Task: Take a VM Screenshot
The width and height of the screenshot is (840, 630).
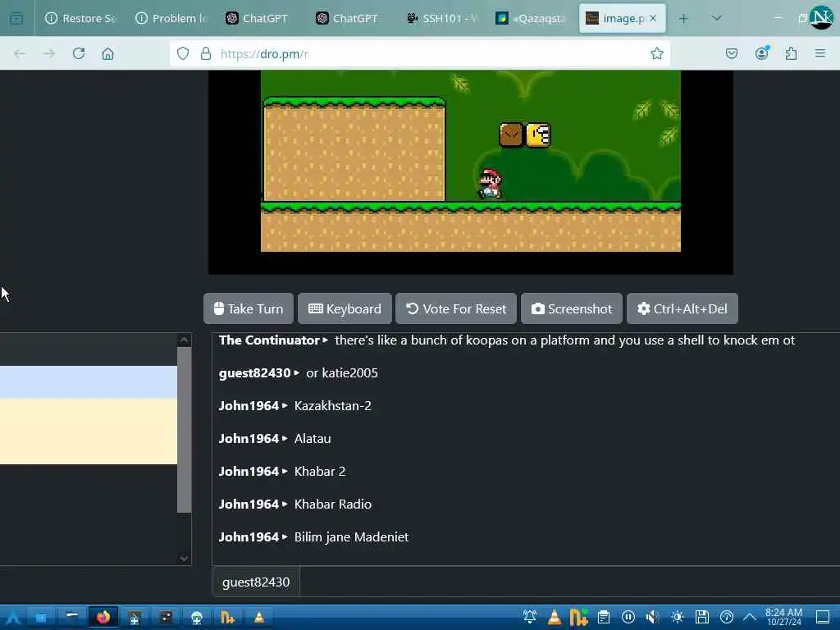Action: tap(572, 308)
